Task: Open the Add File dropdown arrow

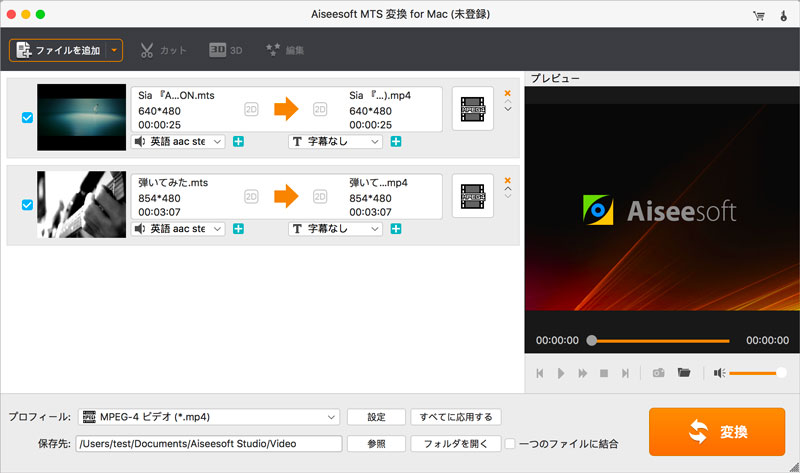Action: [x=115, y=51]
